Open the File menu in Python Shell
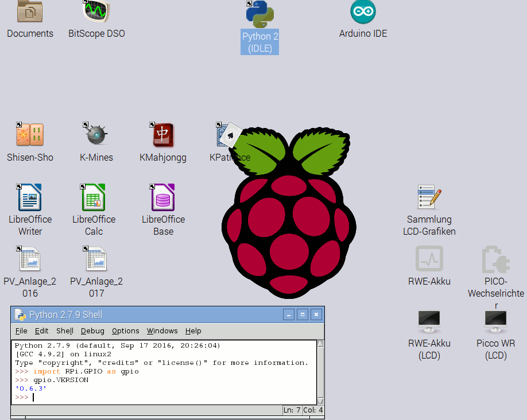The width and height of the screenshot is (527, 420). point(21,331)
